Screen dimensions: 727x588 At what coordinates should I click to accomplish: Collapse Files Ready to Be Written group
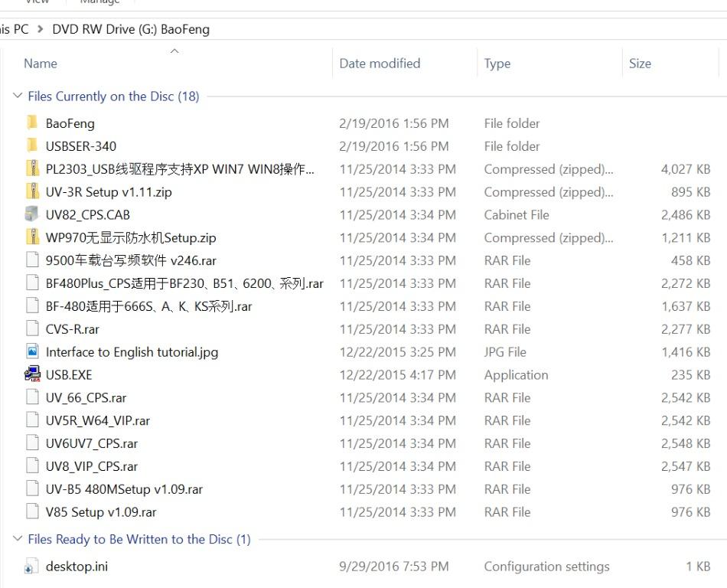[18, 540]
